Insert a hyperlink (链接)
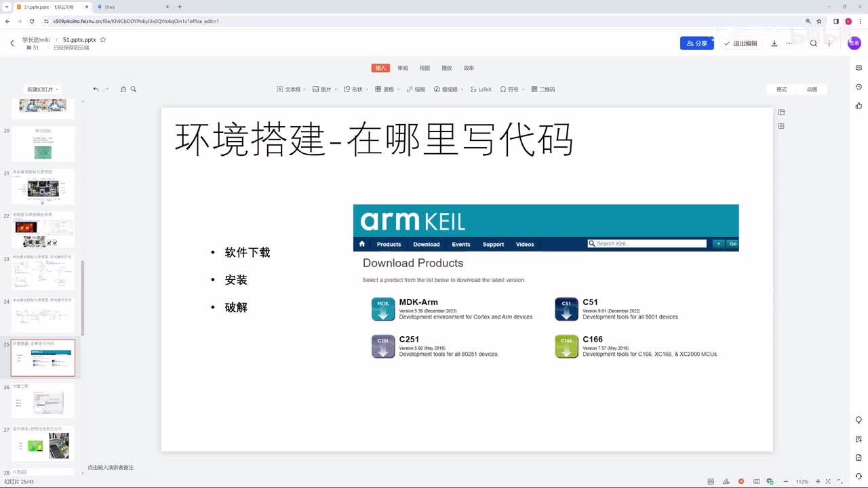The image size is (868, 488). click(x=416, y=89)
